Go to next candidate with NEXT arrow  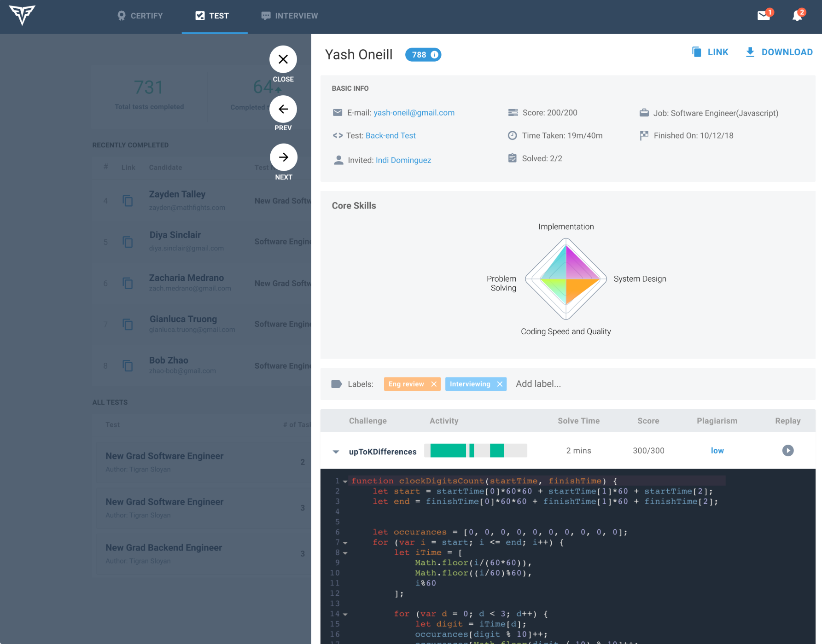[x=283, y=157]
